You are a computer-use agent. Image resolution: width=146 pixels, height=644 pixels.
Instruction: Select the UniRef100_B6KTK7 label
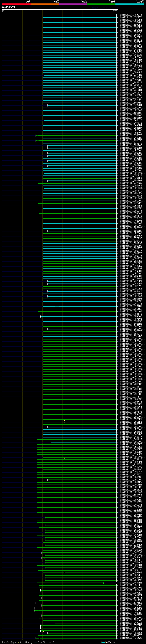131,161
